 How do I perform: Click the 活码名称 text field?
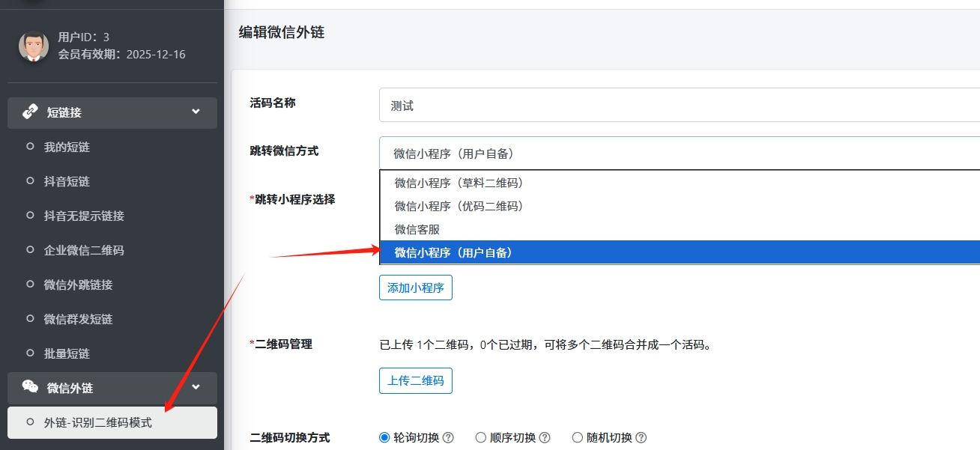pos(679,106)
